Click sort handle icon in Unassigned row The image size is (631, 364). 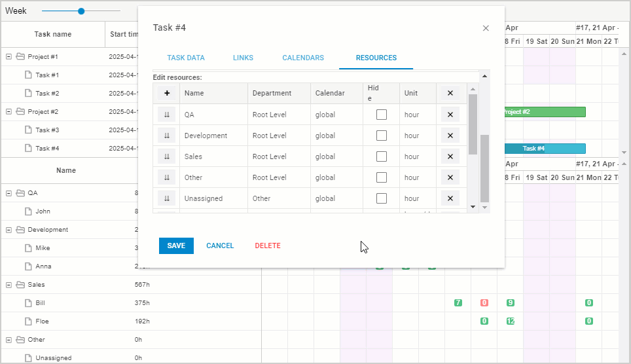pos(167,198)
